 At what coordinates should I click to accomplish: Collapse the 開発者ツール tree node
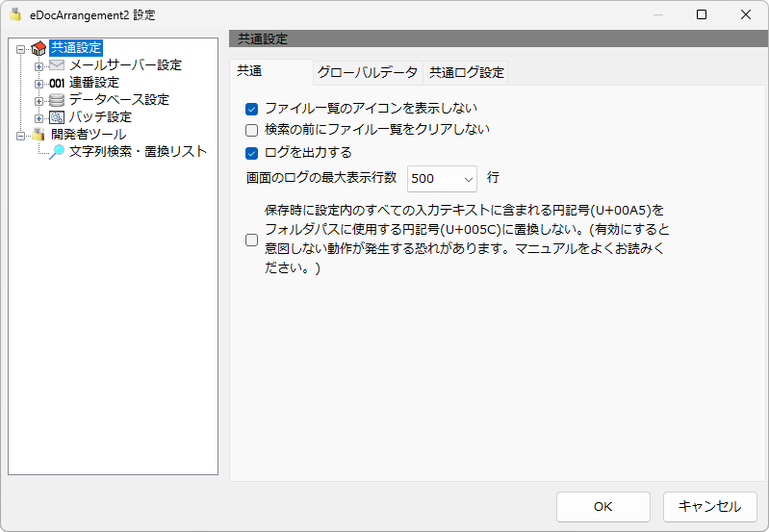(x=20, y=136)
